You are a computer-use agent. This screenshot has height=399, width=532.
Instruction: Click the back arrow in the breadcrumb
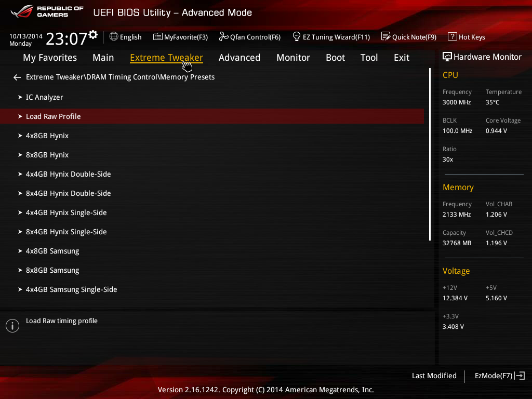[x=17, y=77]
